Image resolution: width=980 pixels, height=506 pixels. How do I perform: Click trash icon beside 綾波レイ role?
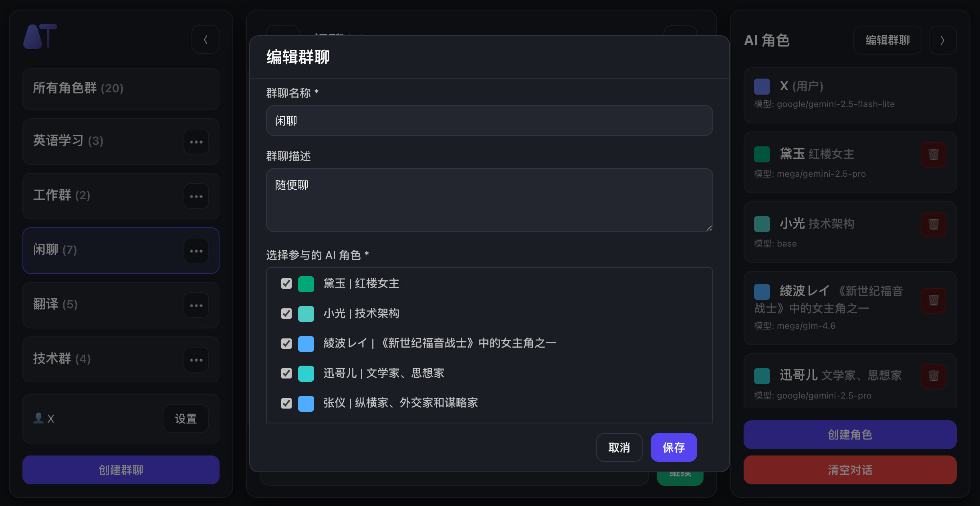(933, 300)
